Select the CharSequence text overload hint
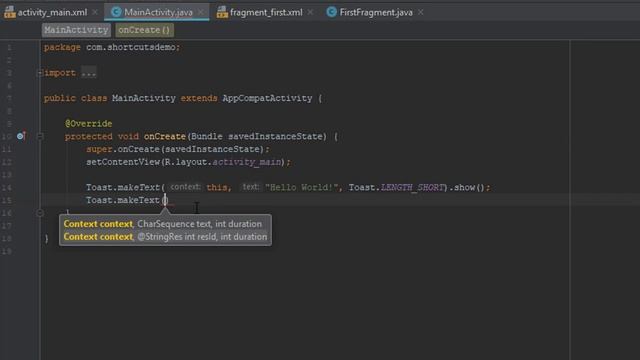 (163, 224)
